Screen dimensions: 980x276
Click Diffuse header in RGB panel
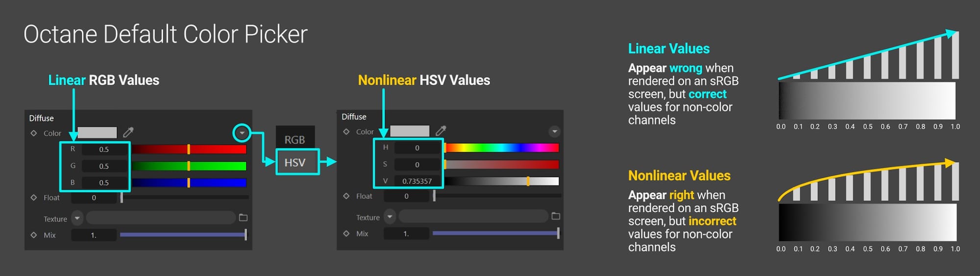tap(42, 118)
